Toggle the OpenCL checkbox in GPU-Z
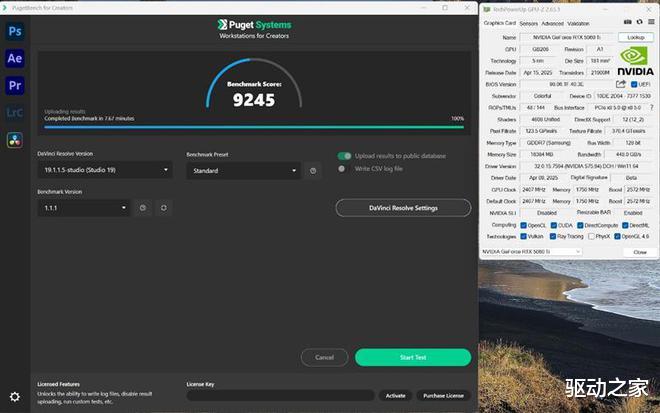The image size is (660, 413). (x=524, y=226)
